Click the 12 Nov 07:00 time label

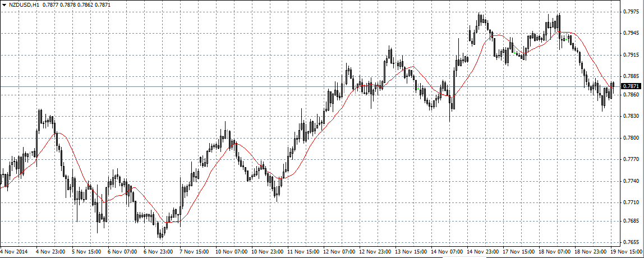tap(339, 251)
